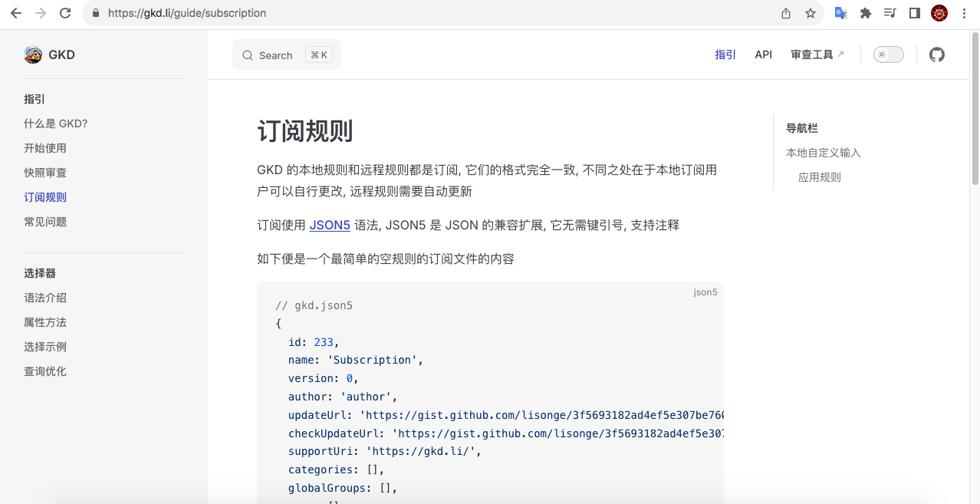This screenshot has width=980, height=504.
Task: Click the code line version: 0
Action: 324,378
